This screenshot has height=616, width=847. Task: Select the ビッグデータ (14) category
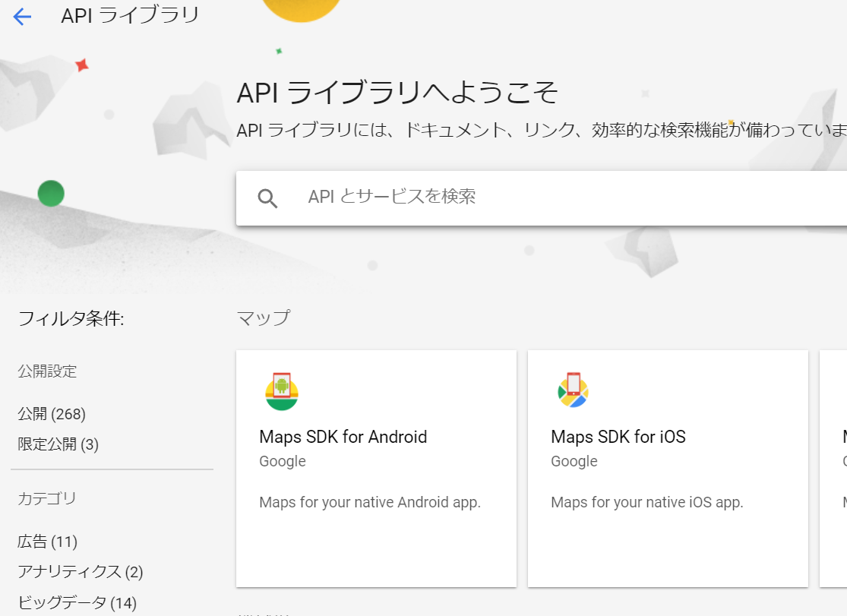click(x=77, y=602)
